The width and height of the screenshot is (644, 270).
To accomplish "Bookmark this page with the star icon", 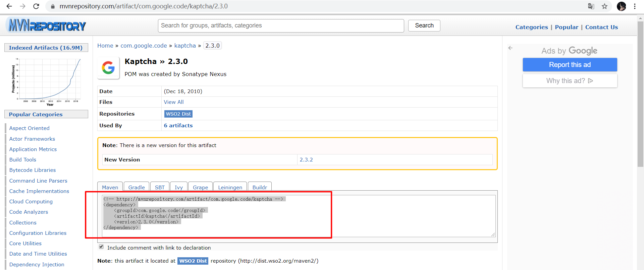I will pos(604,6).
